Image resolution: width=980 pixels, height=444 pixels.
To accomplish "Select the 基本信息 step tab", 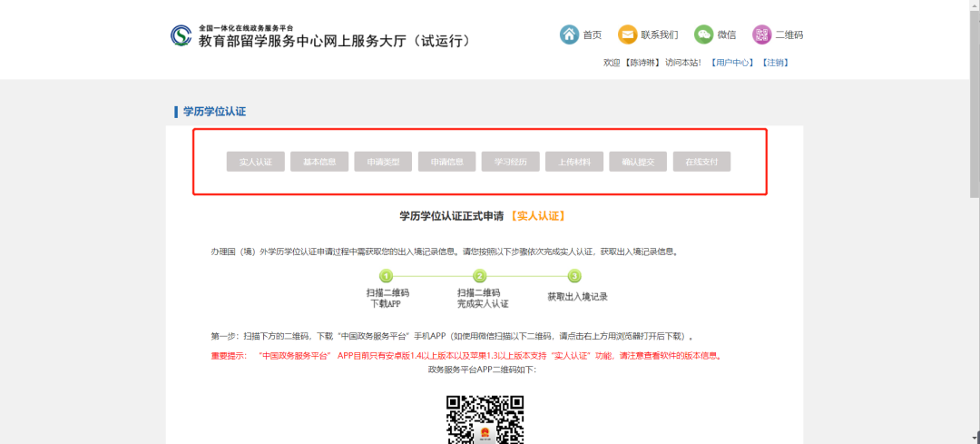I will coord(319,162).
